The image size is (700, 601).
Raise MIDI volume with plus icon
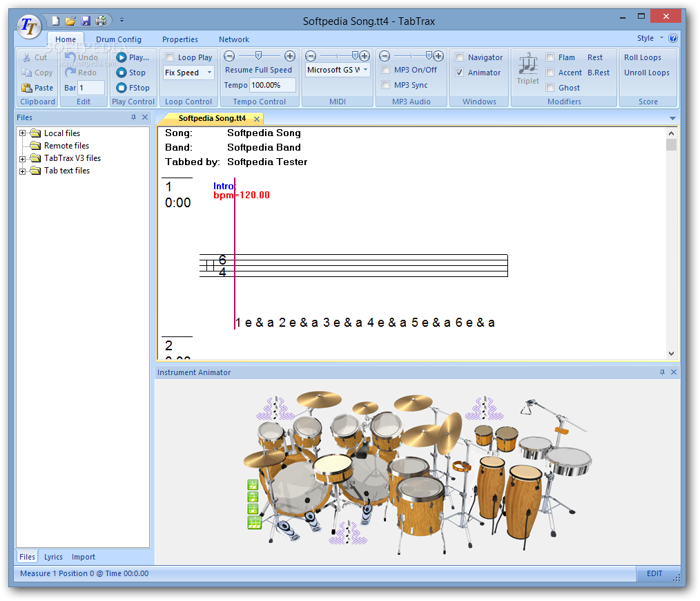pyautogui.click(x=364, y=56)
